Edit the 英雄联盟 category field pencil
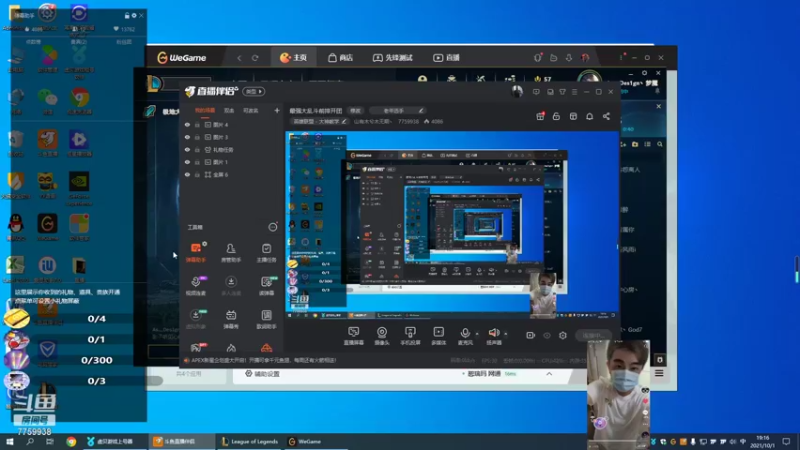 pyautogui.click(x=344, y=121)
